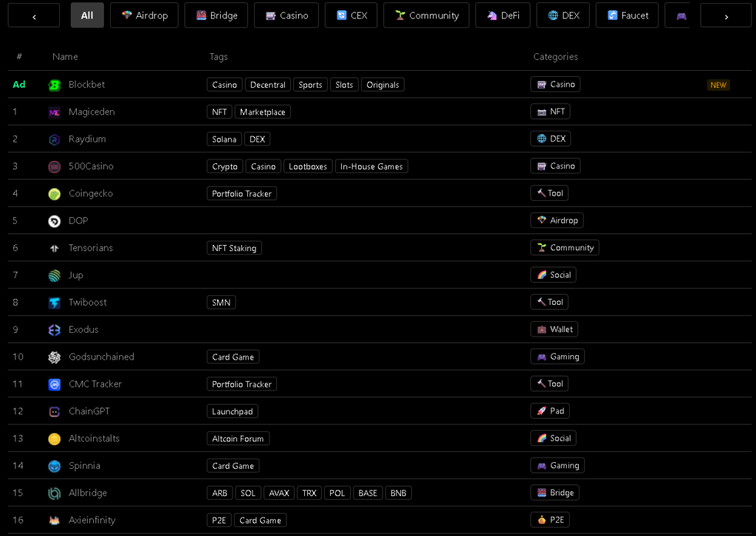Click the Exodus logo icon
Image resolution: width=756 pixels, height=536 pixels.
[x=54, y=330]
